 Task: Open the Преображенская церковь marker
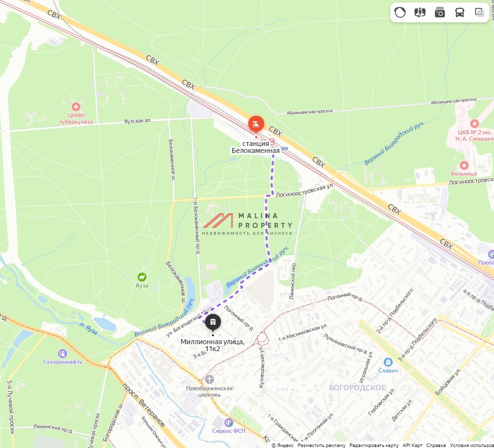[209, 379]
